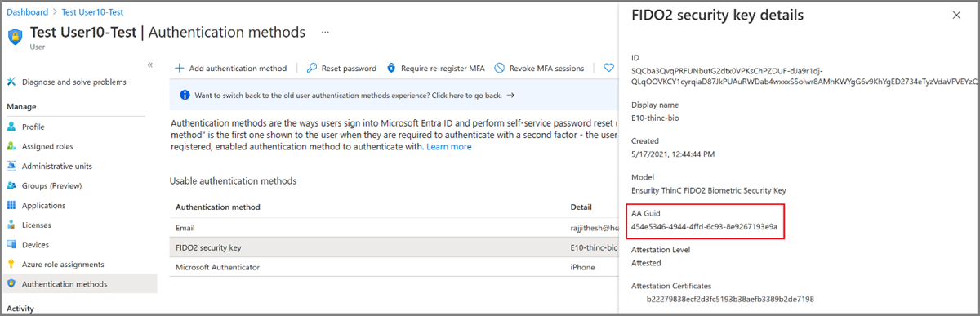Click the Assigned roles icon
Image resolution: width=980 pixels, height=316 pixels.
point(11,146)
